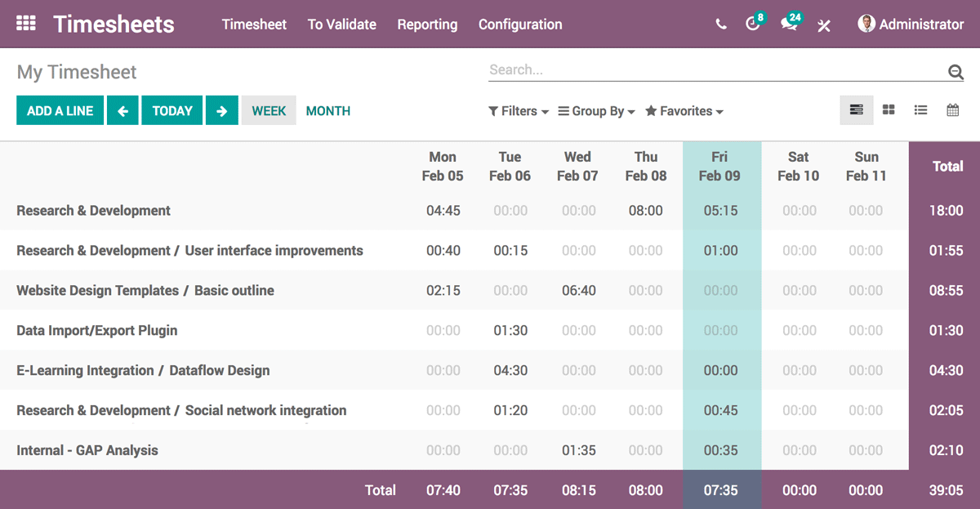Open the apps grid menu
This screenshot has width=980, height=509.
[25, 24]
